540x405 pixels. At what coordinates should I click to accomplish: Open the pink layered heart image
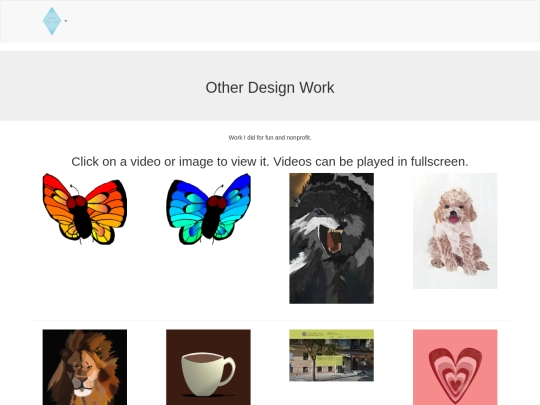455,367
